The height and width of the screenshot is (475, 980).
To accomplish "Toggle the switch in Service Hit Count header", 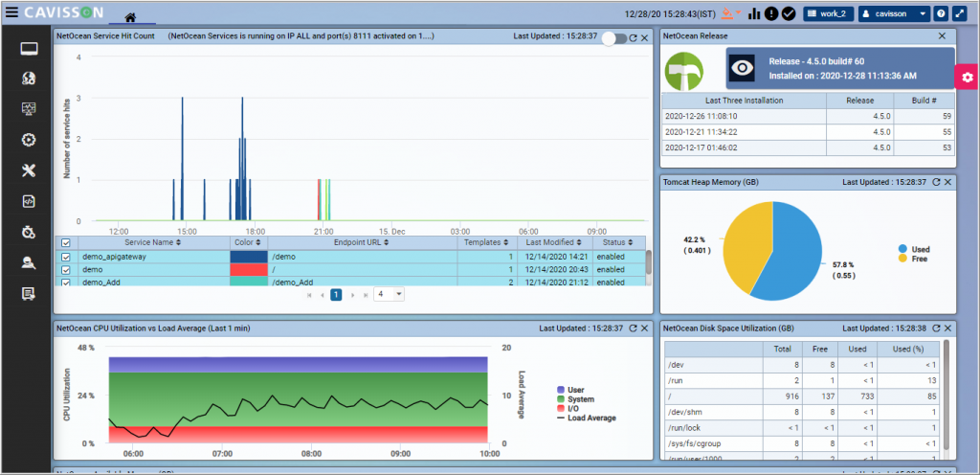I will 613,38.
